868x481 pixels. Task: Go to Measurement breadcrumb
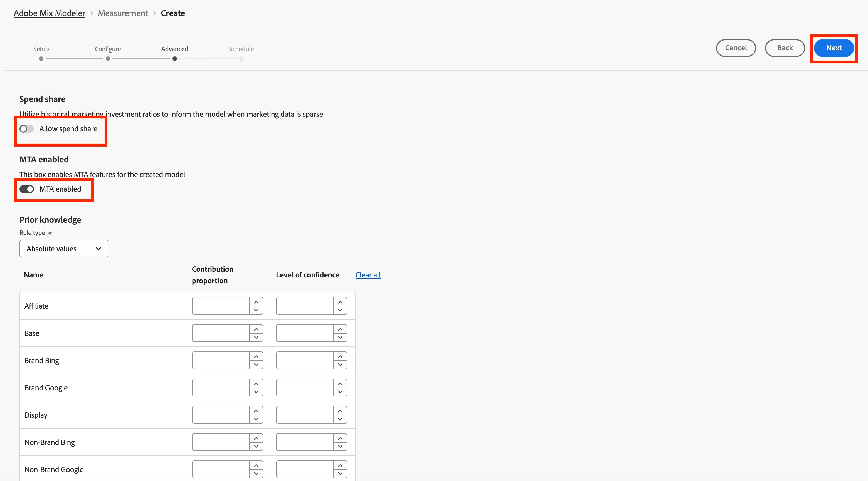(123, 13)
